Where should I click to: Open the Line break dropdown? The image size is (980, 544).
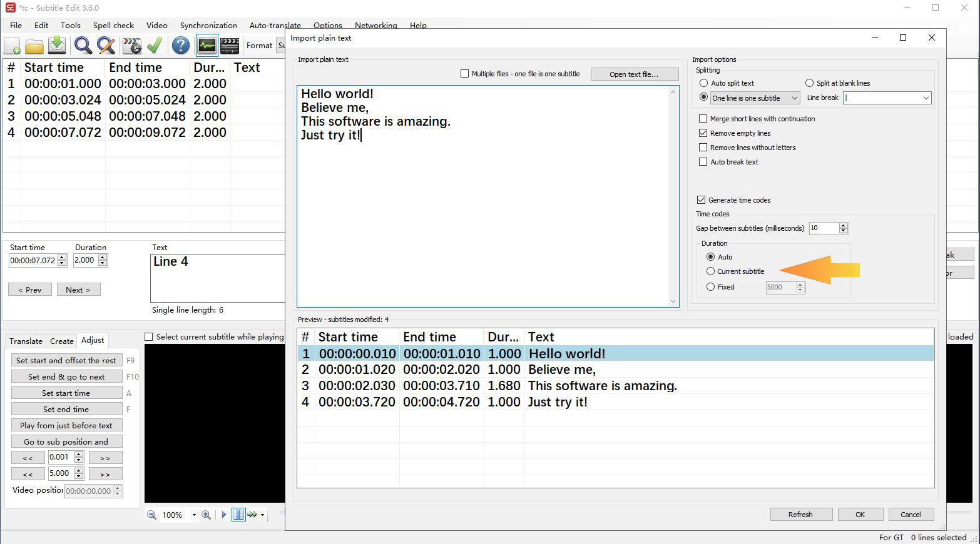pos(927,98)
